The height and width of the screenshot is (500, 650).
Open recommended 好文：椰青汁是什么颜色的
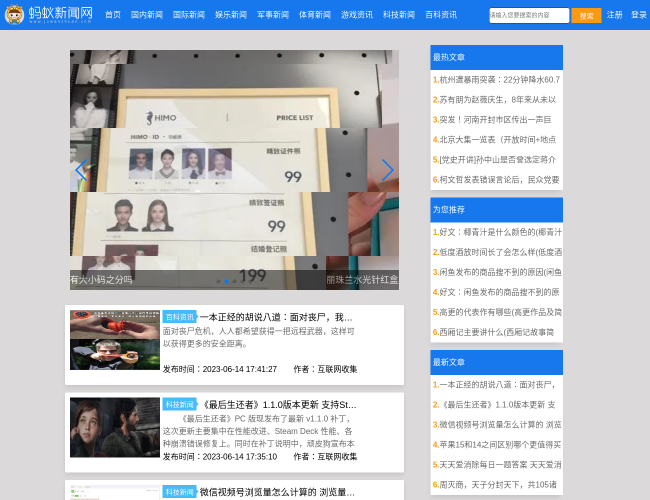pyautogui.click(x=497, y=232)
